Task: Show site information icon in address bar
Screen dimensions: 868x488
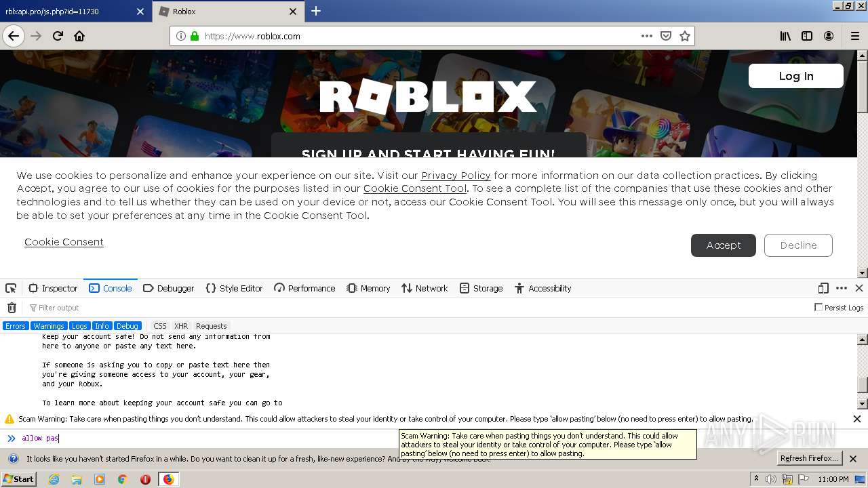Action: click(181, 36)
